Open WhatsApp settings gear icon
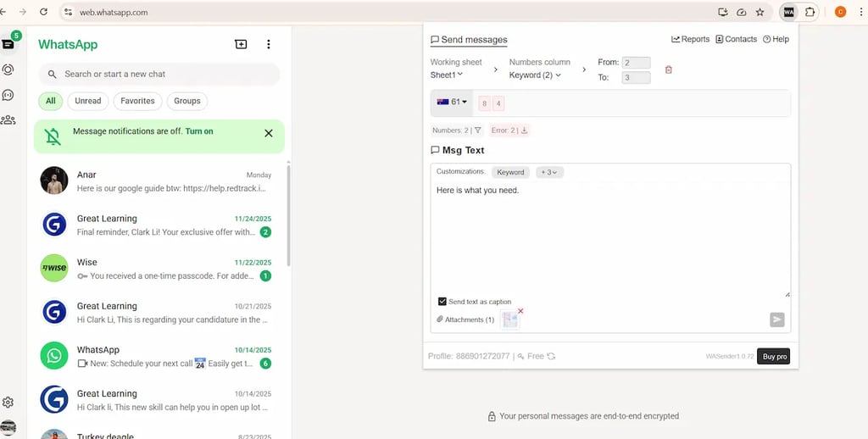The image size is (868, 439). tap(8, 403)
